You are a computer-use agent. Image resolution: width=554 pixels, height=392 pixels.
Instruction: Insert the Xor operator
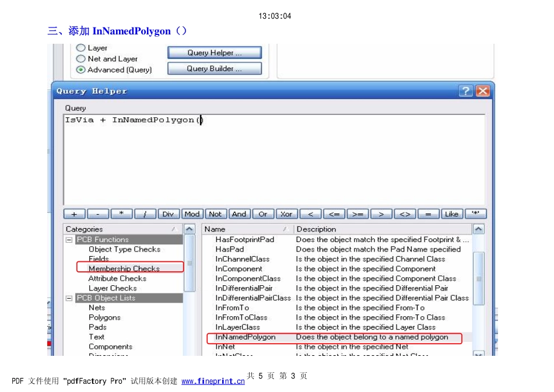pyautogui.click(x=286, y=214)
